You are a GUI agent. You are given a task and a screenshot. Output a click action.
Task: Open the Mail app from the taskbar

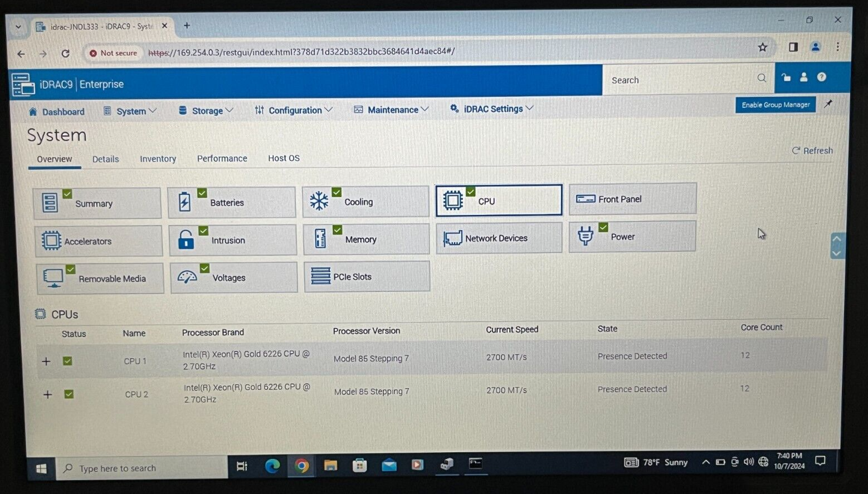pyautogui.click(x=389, y=464)
